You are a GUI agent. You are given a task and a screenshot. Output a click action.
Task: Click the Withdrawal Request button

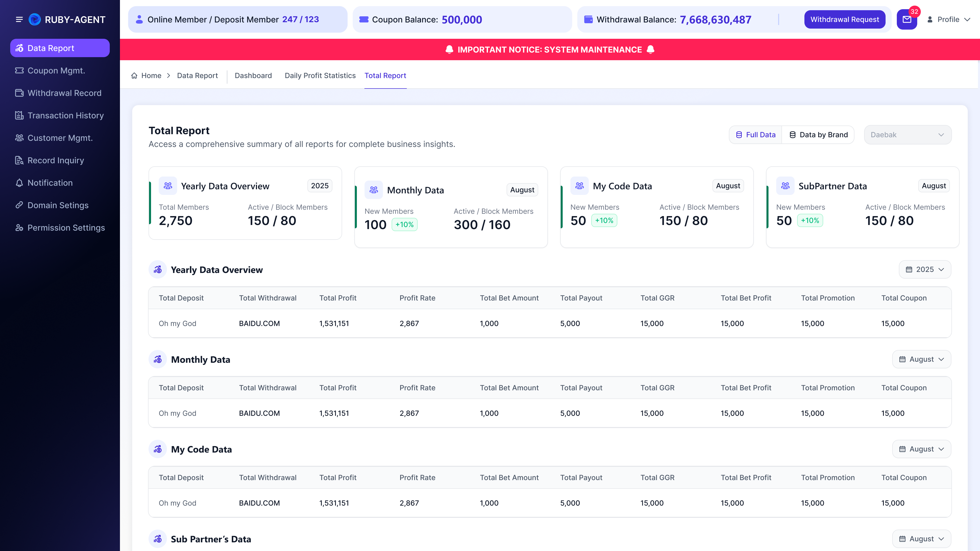pyautogui.click(x=844, y=19)
